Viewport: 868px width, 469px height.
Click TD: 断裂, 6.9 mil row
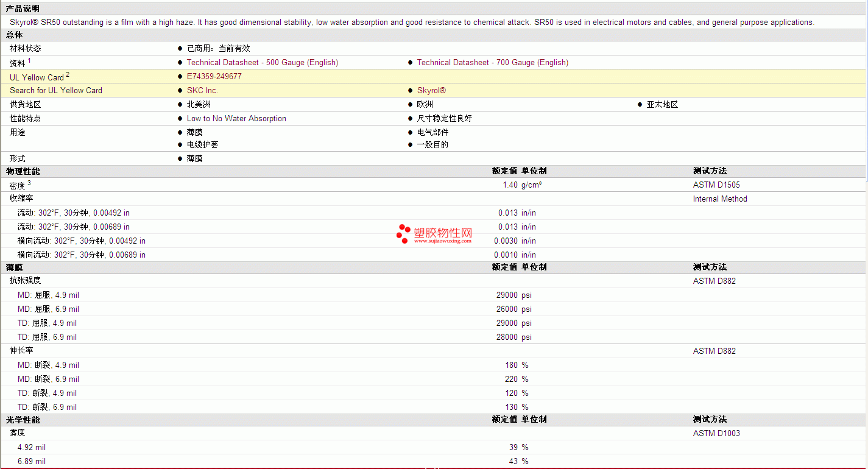(432, 407)
